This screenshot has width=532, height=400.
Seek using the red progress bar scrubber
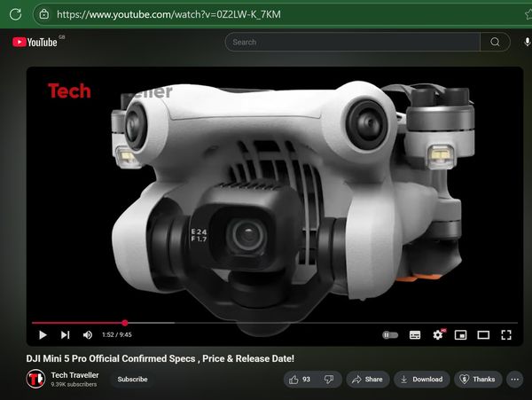[125, 323]
